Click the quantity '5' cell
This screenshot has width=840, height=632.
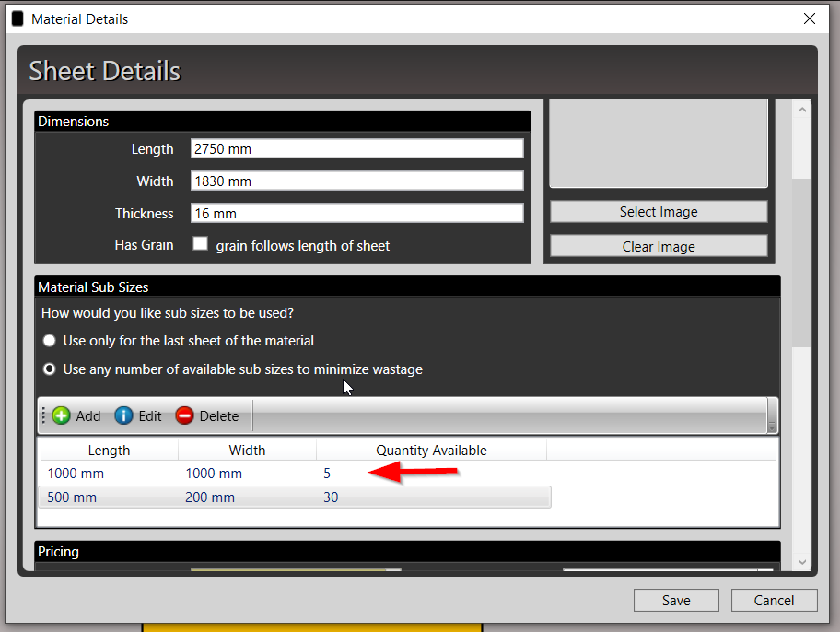pos(327,474)
